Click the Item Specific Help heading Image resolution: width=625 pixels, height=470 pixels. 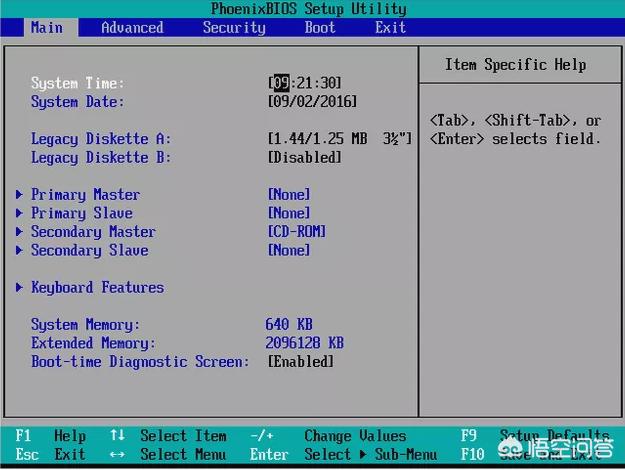(515, 65)
